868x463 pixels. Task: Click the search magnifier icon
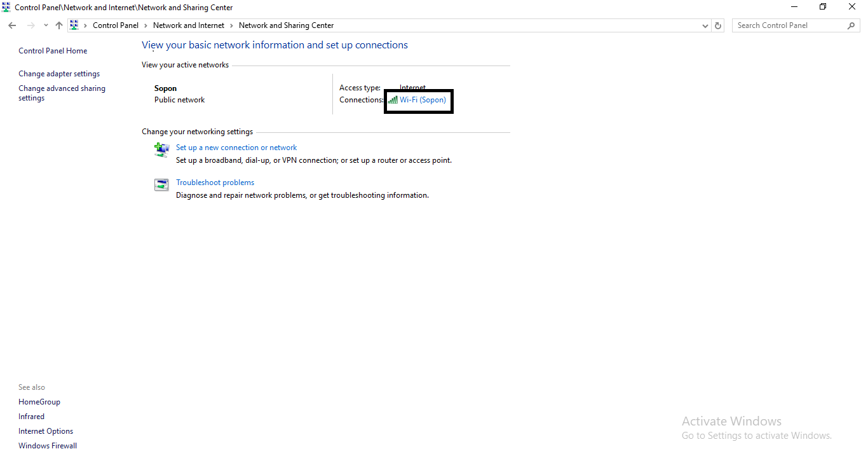tap(851, 25)
